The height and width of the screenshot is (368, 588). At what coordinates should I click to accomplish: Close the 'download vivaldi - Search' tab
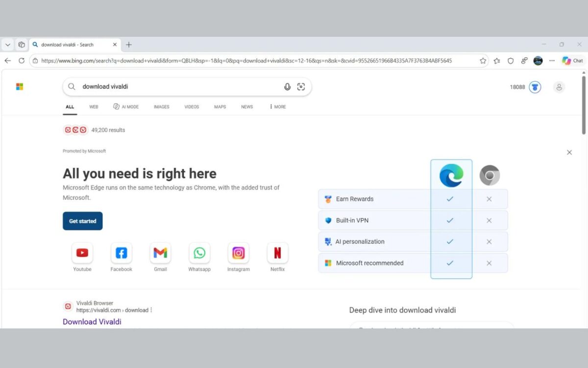coord(115,45)
